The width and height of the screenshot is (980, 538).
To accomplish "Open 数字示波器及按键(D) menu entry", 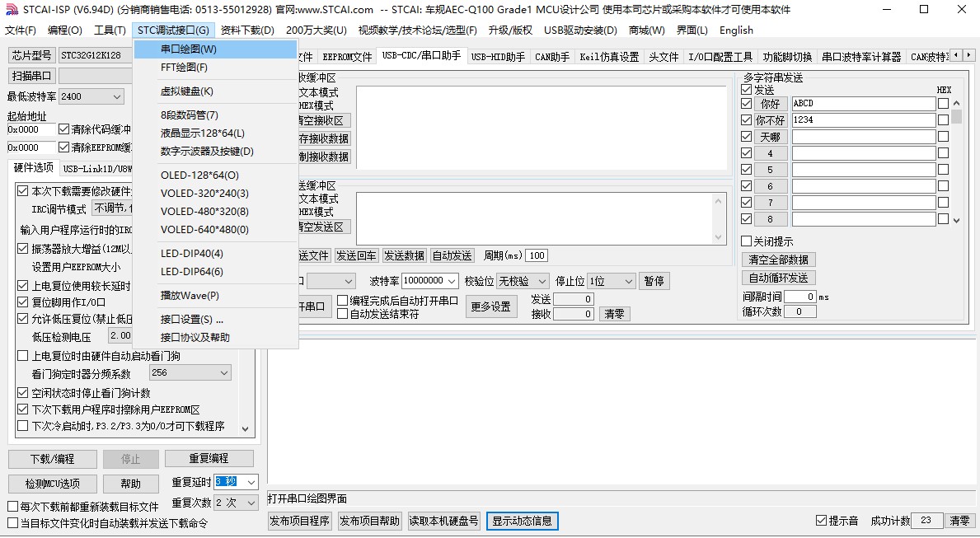I will point(215,152).
